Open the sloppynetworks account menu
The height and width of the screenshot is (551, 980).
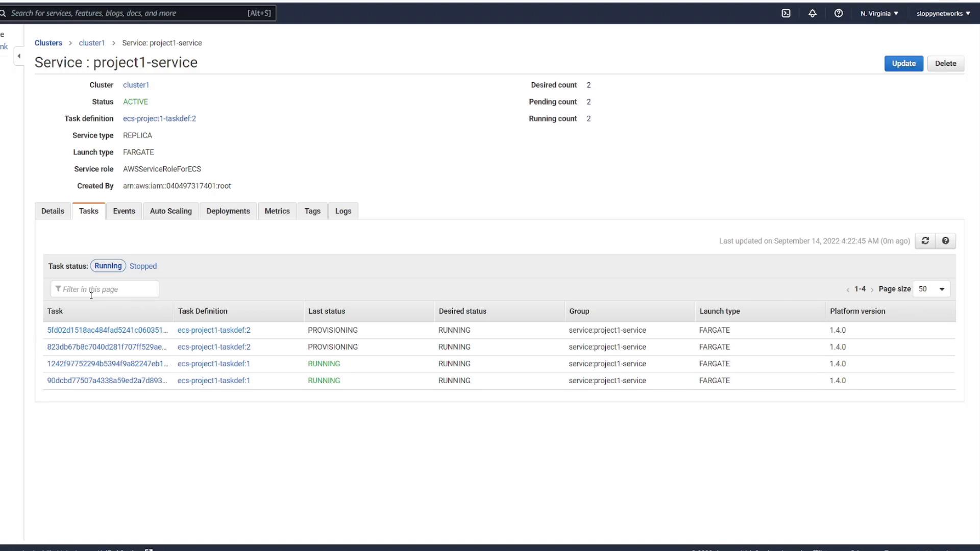click(x=943, y=14)
